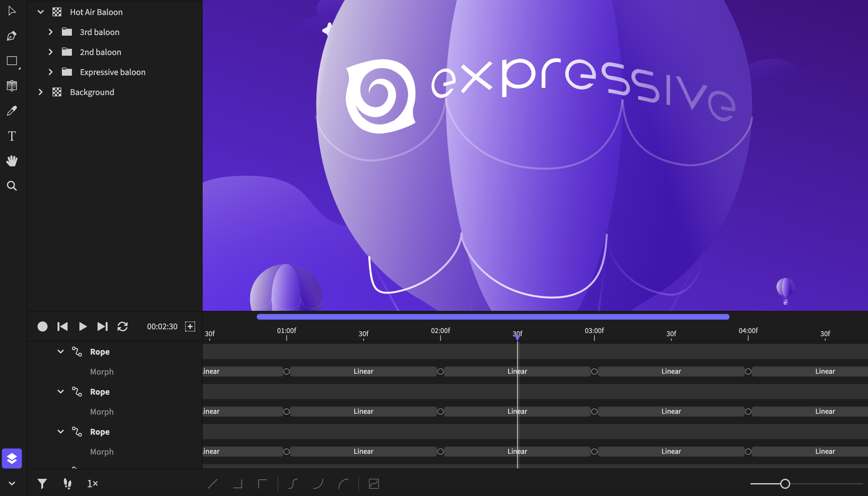Click the 01:00f ruler mark
Image resolution: width=868 pixels, height=496 pixels.
[x=286, y=331]
